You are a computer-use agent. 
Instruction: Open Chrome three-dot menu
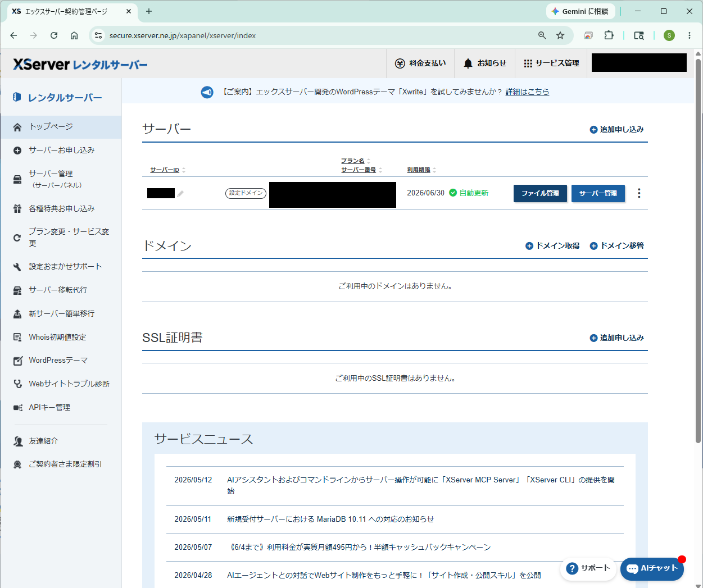(690, 35)
